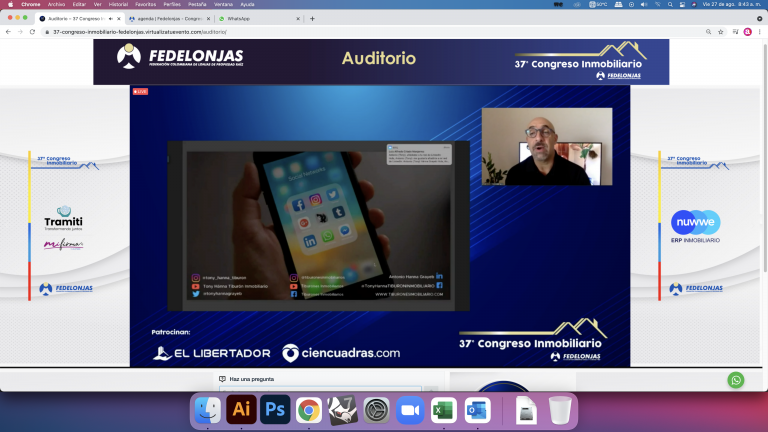Viewport: 768px width, 432px height.
Task: Open the Apple menu
Action: click(x=10, y=4)
